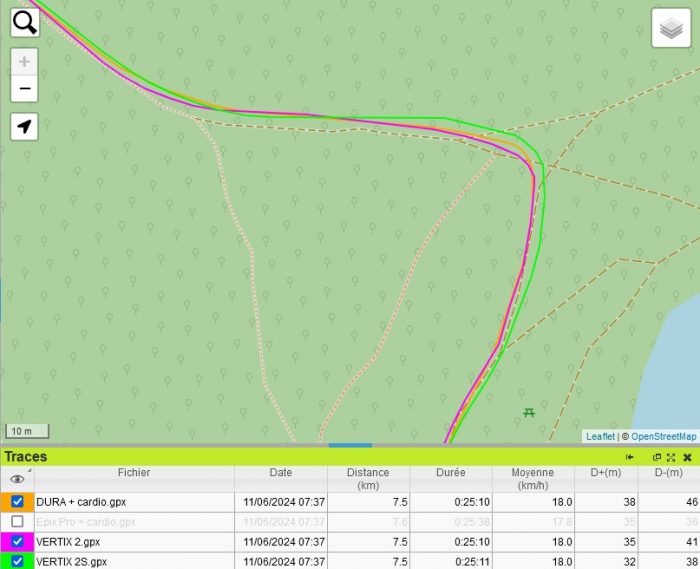Sort traces by Distance (km) column

point(368,478)
